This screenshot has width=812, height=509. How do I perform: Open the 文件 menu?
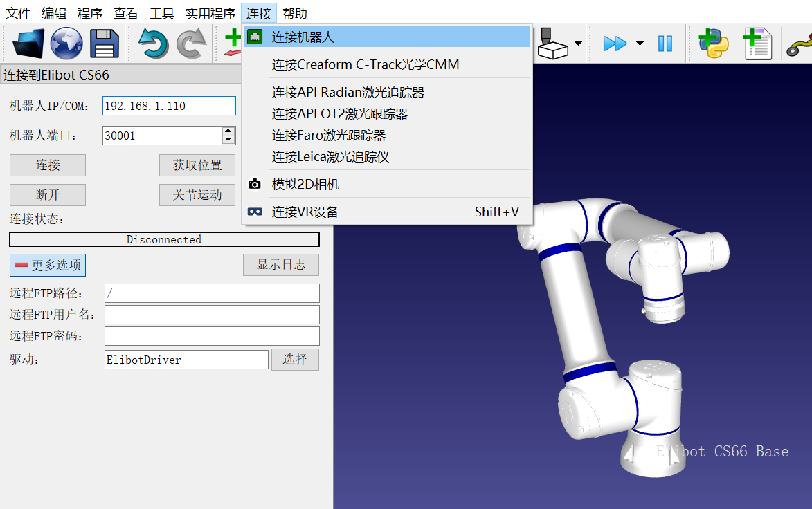click(18, 13)
